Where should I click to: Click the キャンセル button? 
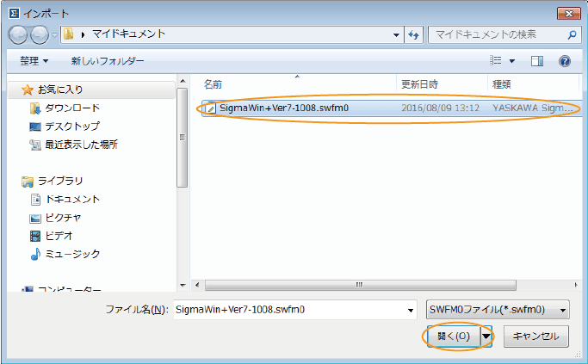535,336
